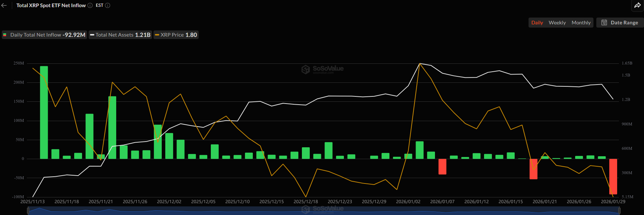The height and width of the screenshot is (215, 644).
Task: Click the calendar icon in Date Range
Action: (604, 23)
